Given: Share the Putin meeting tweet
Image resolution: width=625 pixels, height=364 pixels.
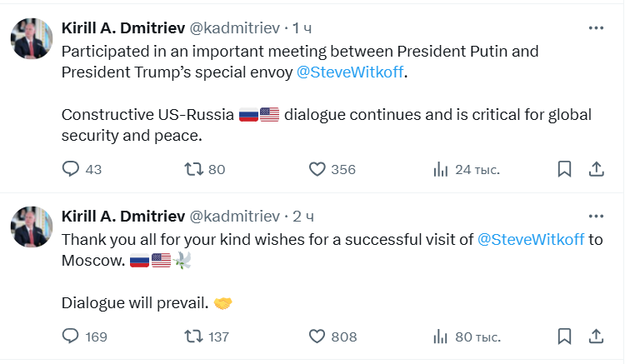Looking at the screenshot, I should point(596,169).
